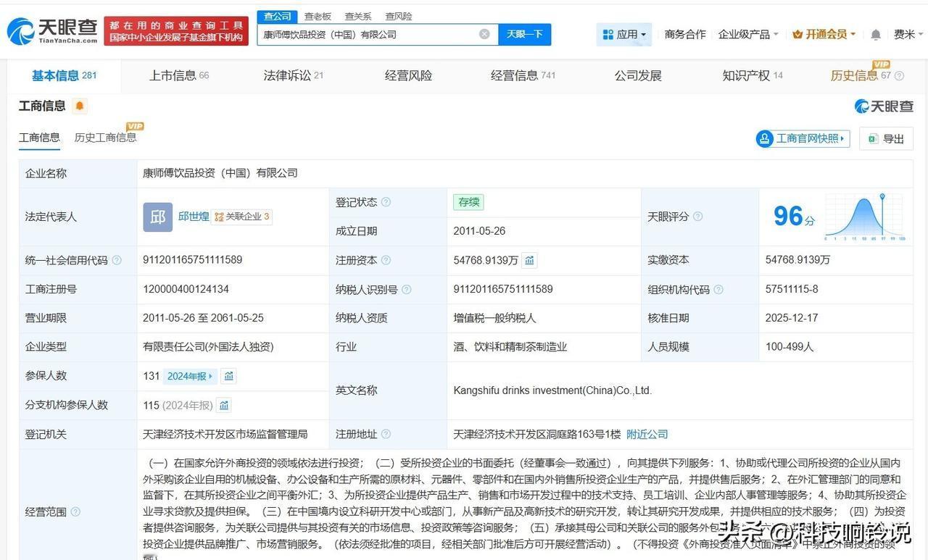Image resolution: width=928 pixels, height=560 pixels.
Task: Click help icon beside 组织机构代码
Action: tap(718, 289)
